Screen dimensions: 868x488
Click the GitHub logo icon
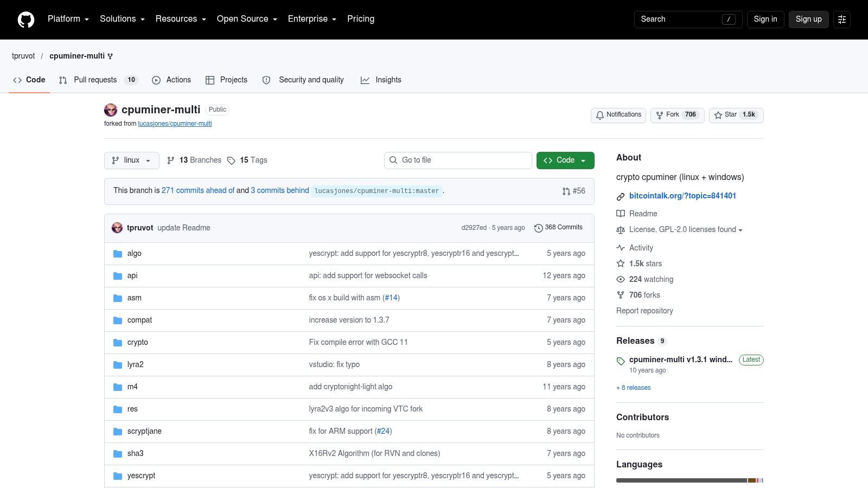(26, 20)
